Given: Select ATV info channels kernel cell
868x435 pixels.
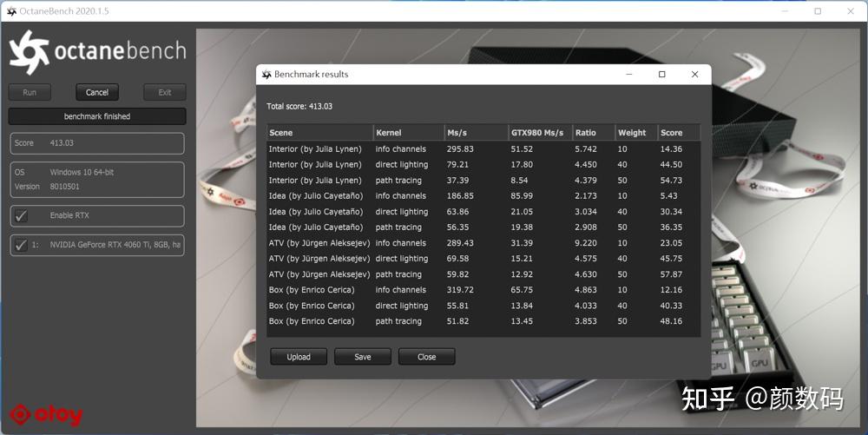Looking at the screenshot, I should click(x=401, y=243).
